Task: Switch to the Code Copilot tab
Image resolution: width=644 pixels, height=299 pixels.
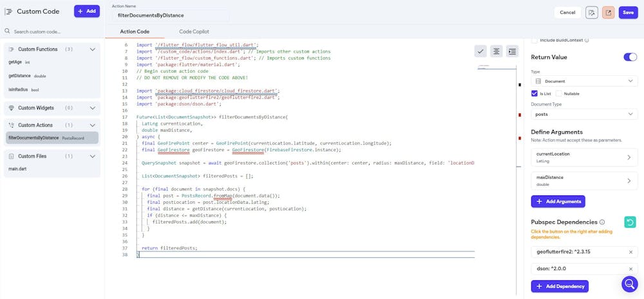Action: (194, 32)
